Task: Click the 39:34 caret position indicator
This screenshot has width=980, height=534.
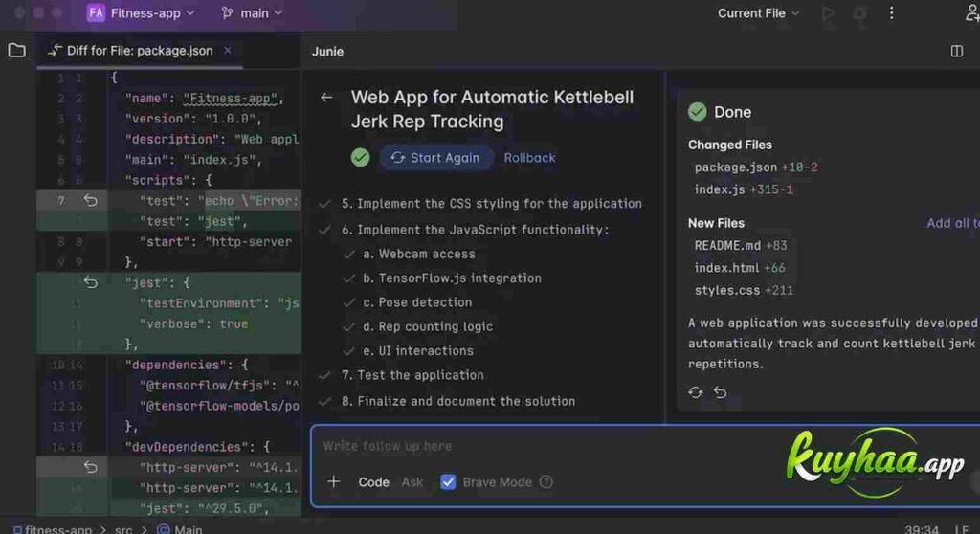Action: point(922,529)
